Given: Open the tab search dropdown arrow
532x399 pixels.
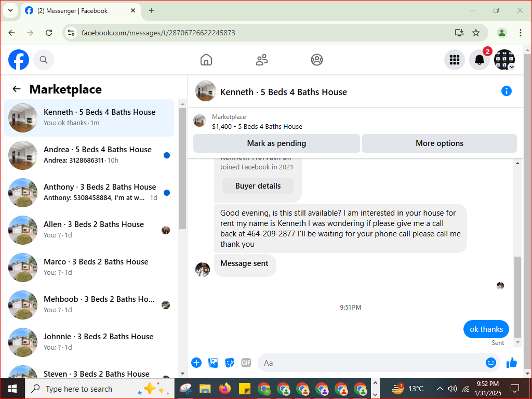Looking at the screenshot, I should tap(10, 10).
